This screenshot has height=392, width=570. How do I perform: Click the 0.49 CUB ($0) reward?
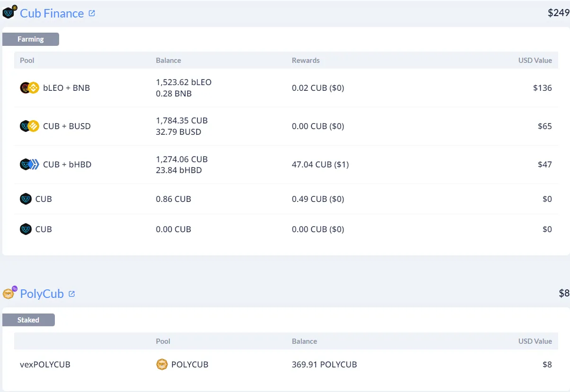(318, 199)
